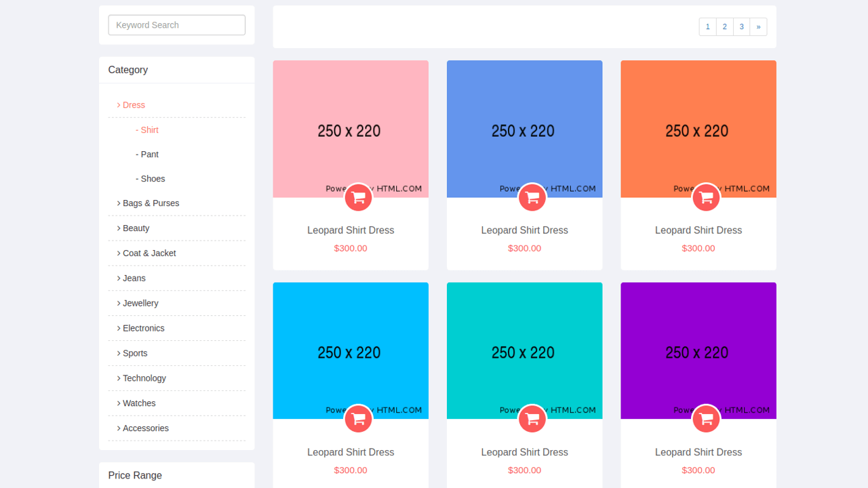Expand the Electronics category
This screenshot has width=868, height=488.
tap(143, 328)
